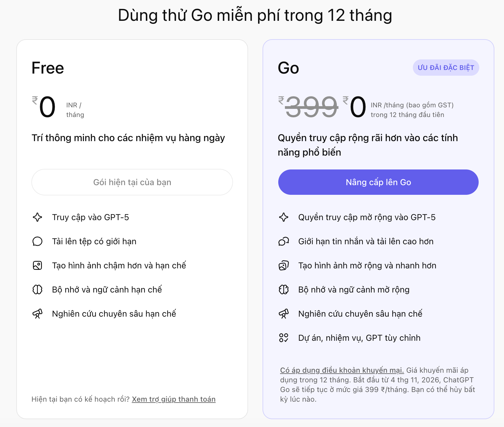Click the chat bubble icon beside Tải lên tệp có giới hạn
Image resolution: width=504 pixels, height=427 pixels.
click(x=37, y=241)
